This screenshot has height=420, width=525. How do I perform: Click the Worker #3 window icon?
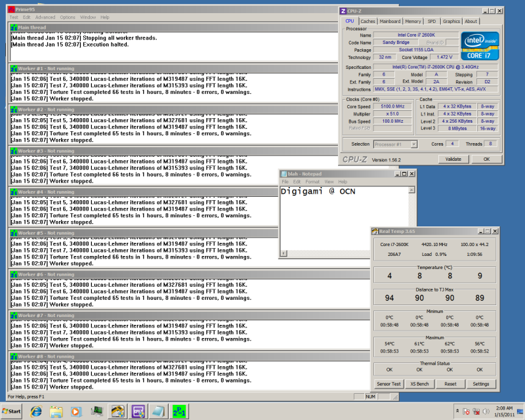[x=14, y=151]
